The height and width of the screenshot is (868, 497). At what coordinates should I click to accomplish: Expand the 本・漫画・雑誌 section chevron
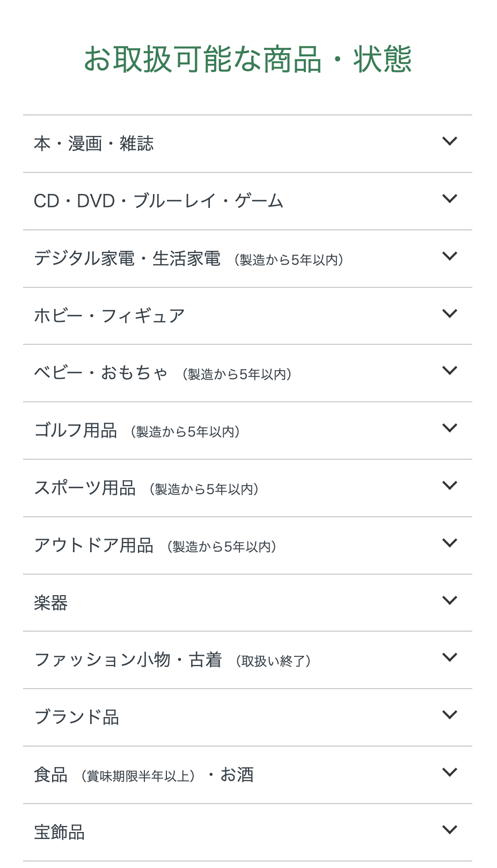[x=449, y=141]
